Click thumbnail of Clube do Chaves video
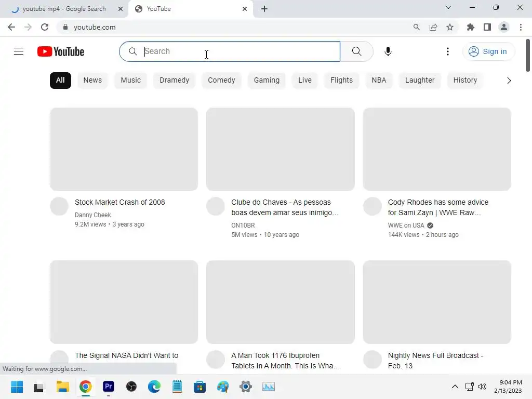The image size is (532, 399). (280, 149)
